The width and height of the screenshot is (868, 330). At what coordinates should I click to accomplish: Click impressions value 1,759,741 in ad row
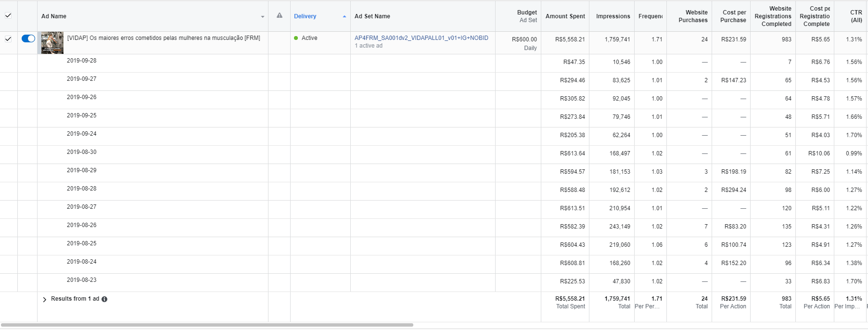617,39
